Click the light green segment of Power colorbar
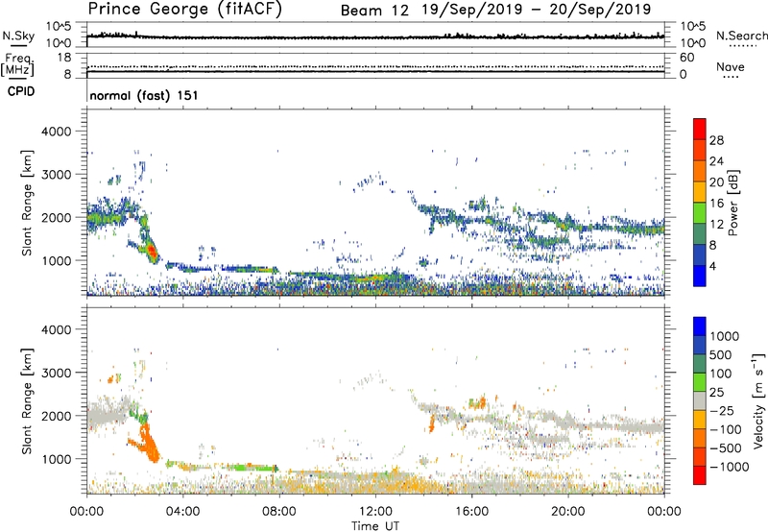768x532 pixels. (x=700, y=213)
